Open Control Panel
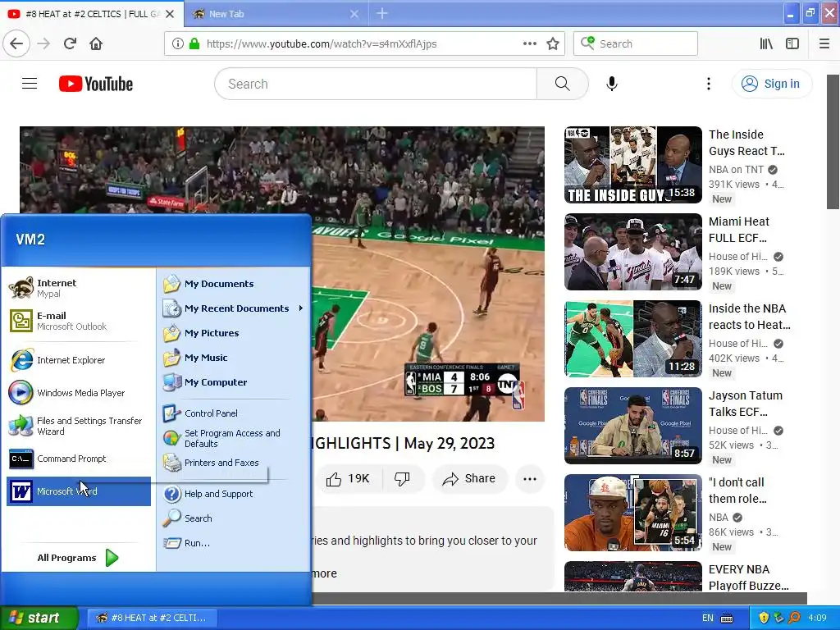The image size is (840, 630). [x=234, y=413]
